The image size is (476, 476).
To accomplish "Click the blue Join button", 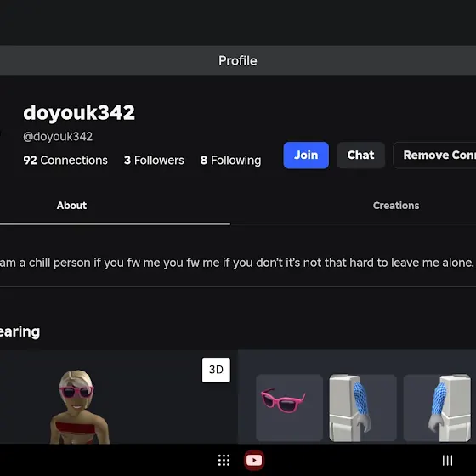I will (x=306, y=155).
